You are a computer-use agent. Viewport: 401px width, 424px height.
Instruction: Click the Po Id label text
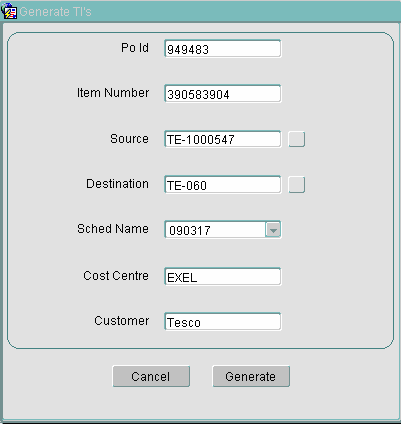[135, 48]
